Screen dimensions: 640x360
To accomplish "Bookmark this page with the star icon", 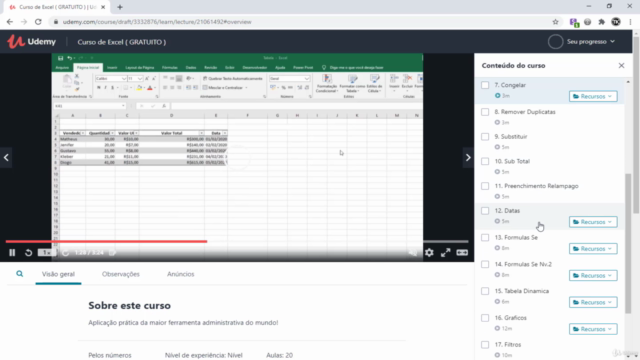I will pyautogui.click(x=555, y=22).
